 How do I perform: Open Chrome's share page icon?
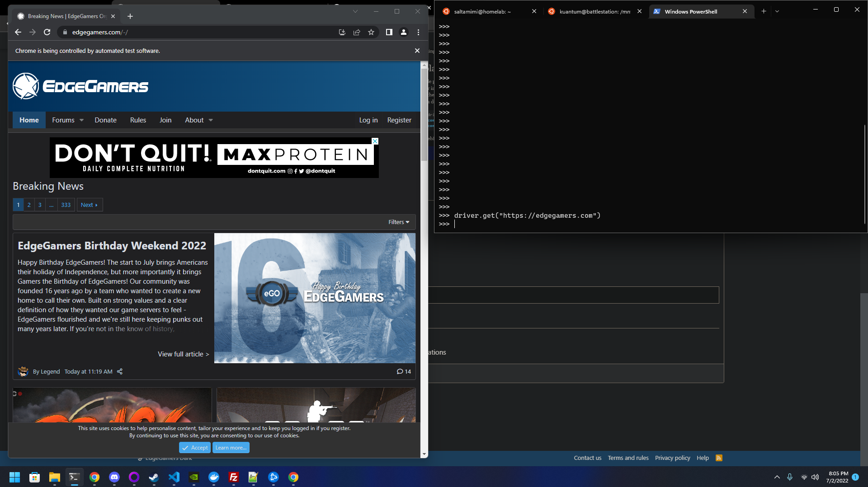(x=357, y=32)
